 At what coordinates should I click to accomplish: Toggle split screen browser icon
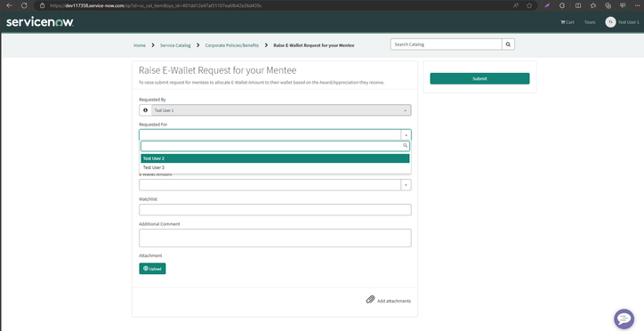tap(578, 5)
